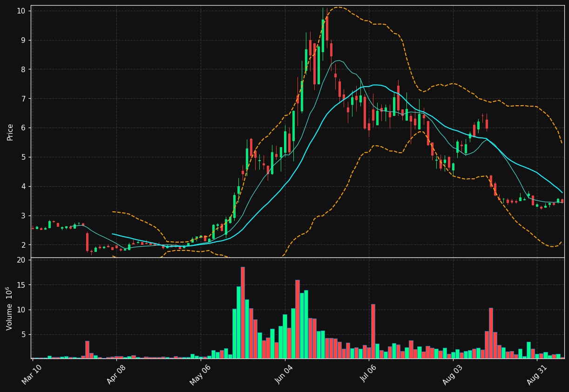569x392 pixels.
Task: Select the volume axis tick "5"
Action: [x=23, y=334]
